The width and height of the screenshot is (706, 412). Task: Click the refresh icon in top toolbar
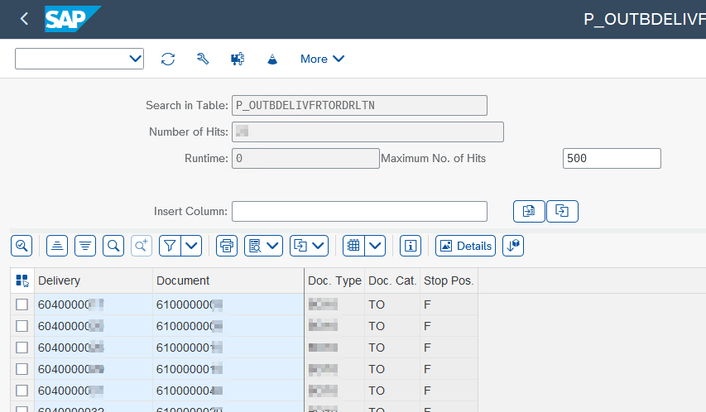[168, 59]
